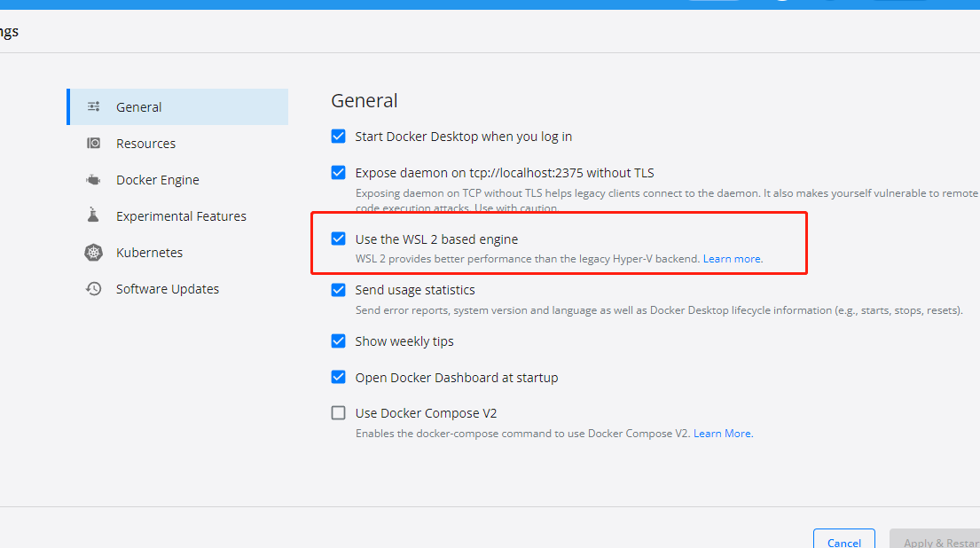
Task: Click the Experimental Features flask icon
Action: (93, 215)
